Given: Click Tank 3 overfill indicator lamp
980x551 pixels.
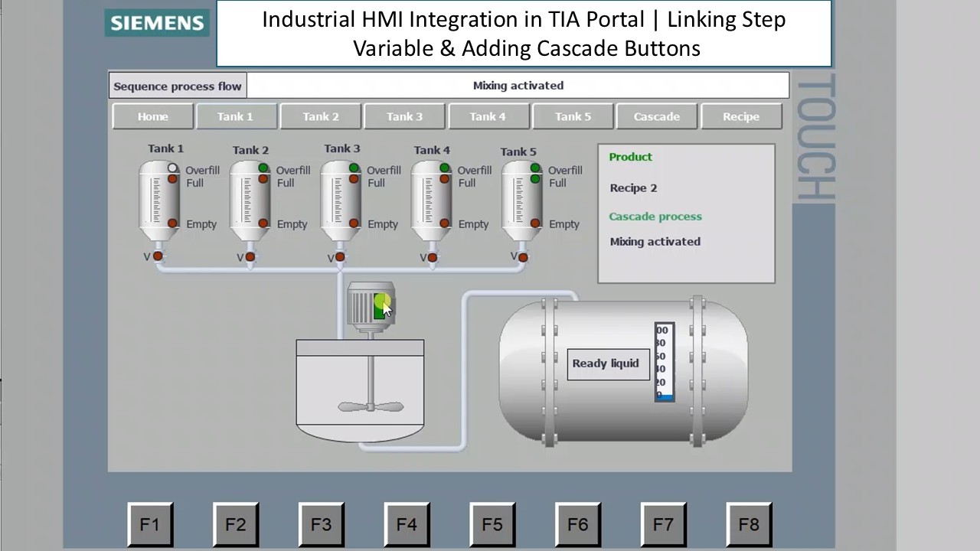Looking at the screenshot, I should tap(354, 168).
